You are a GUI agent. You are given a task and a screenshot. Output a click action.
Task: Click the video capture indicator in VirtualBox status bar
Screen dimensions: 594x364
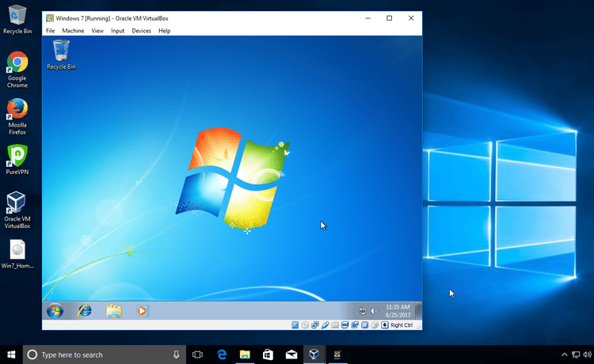pyautogui.click(x=355, y=325)
